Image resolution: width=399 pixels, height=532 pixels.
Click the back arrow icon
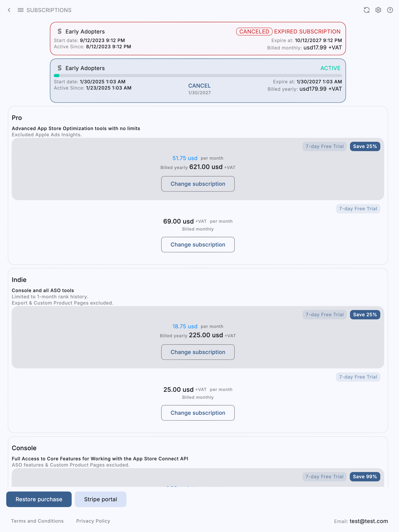[x=9, y=10]
